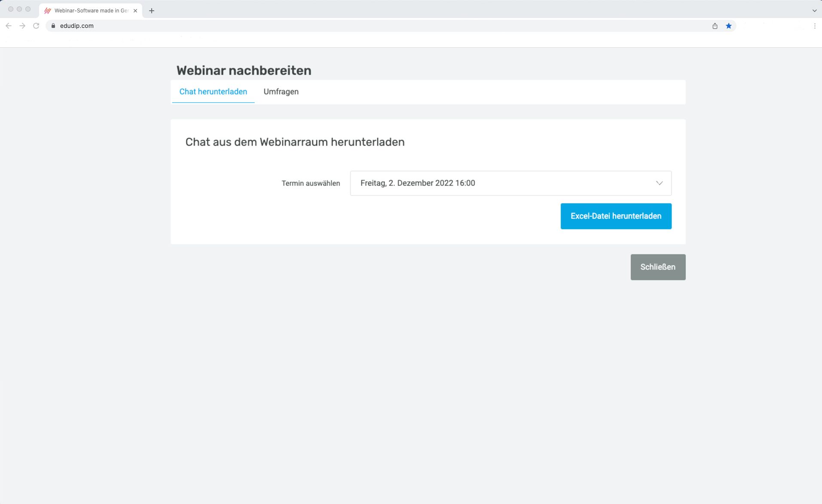Open a new tab with the plus icon

point(152,11)
